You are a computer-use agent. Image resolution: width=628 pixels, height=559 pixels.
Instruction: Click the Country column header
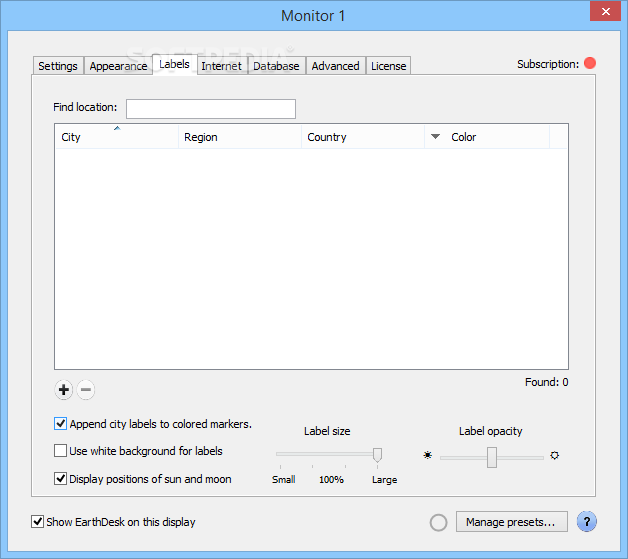(363, 137)
